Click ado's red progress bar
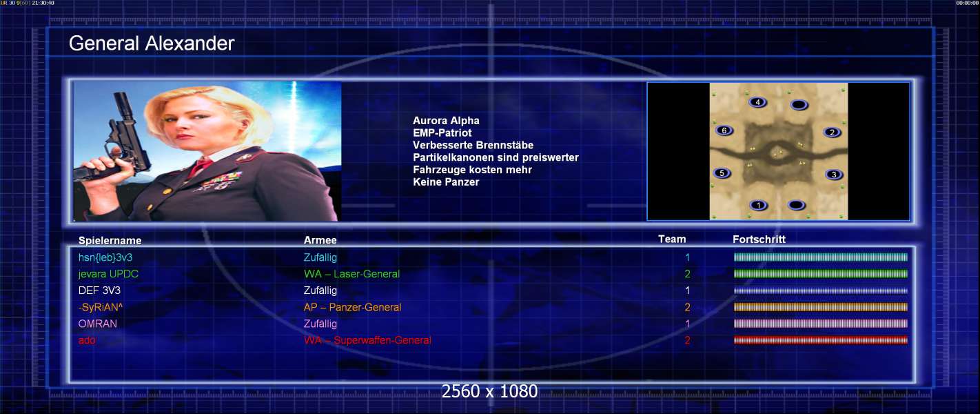Screen dimensions: 980x414 [x=821, y=340]
